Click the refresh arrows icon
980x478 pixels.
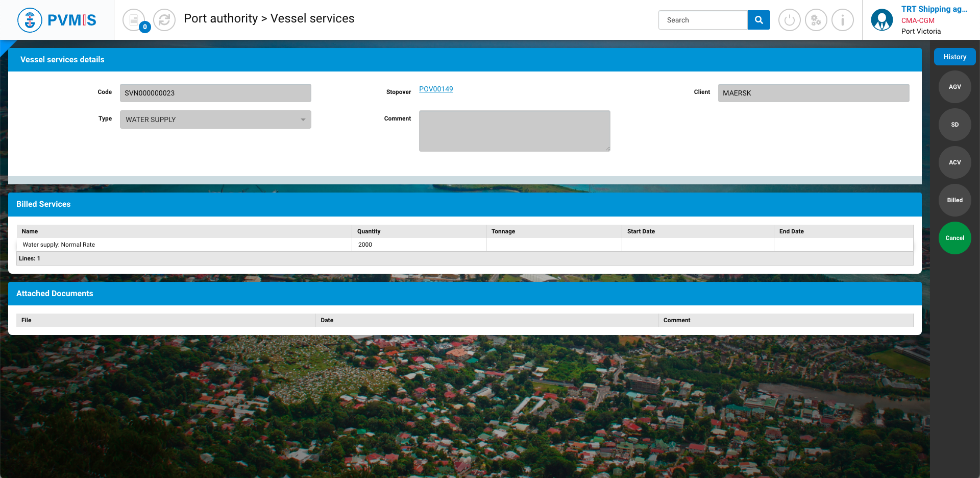(x=164, y=20)
